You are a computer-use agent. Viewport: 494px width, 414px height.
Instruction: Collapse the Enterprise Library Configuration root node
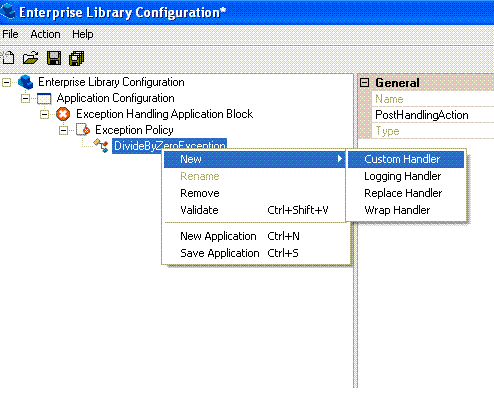tap(7, 82)
